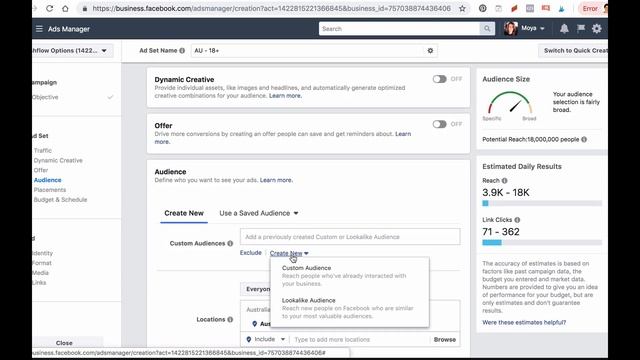The image size is (640, 360).
Task: Go to browser home page
Action: tap(65, 8)
